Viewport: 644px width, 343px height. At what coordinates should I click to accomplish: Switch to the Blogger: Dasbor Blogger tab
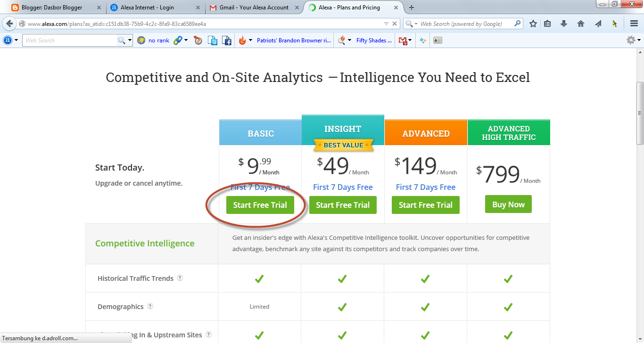click(x=56, y=7)
